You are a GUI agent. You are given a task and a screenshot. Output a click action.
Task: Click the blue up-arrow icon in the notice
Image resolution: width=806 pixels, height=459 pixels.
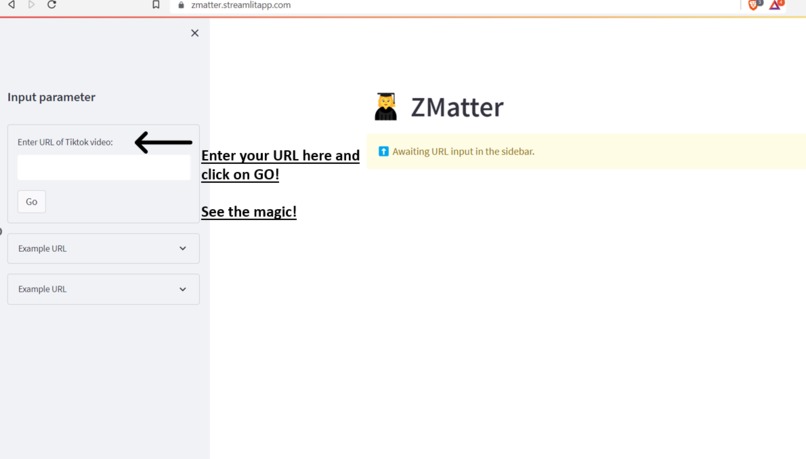point(383,151)
